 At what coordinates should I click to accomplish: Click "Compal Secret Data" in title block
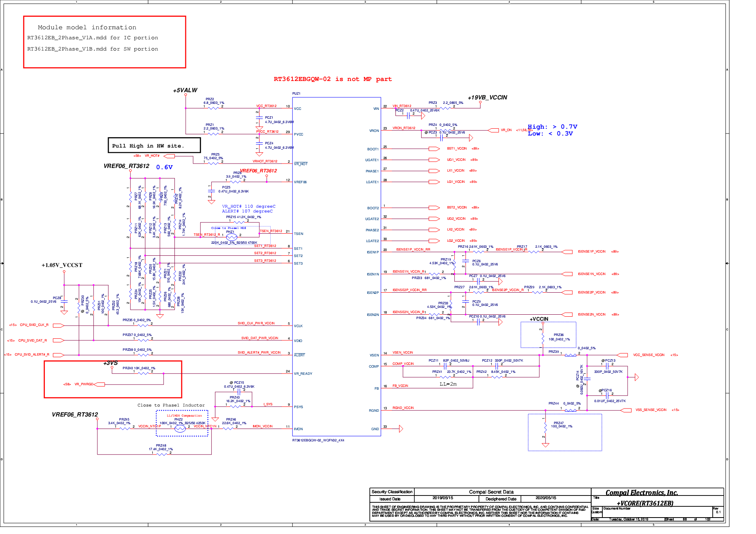(x=491, y=492)
